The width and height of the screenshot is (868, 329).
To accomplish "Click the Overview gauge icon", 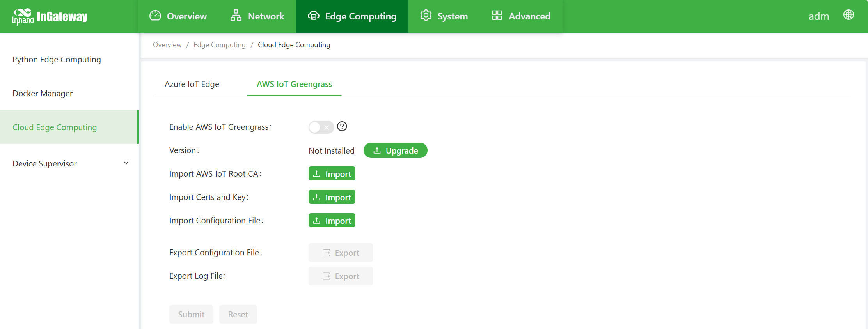I will 155,16.
